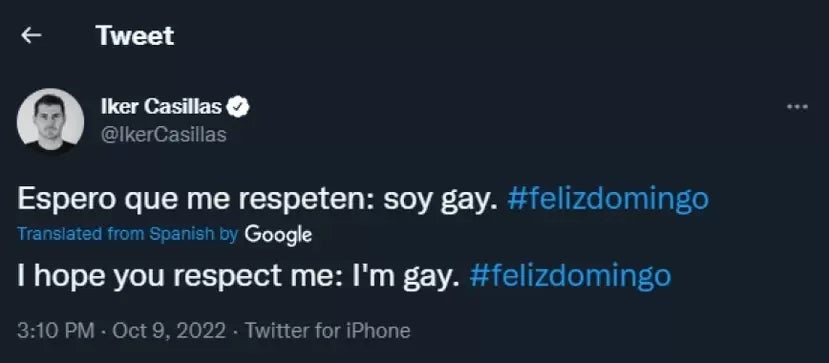
Task: Click the 'Translated from Spanish by' label
Action: click(x=127, y=234)
